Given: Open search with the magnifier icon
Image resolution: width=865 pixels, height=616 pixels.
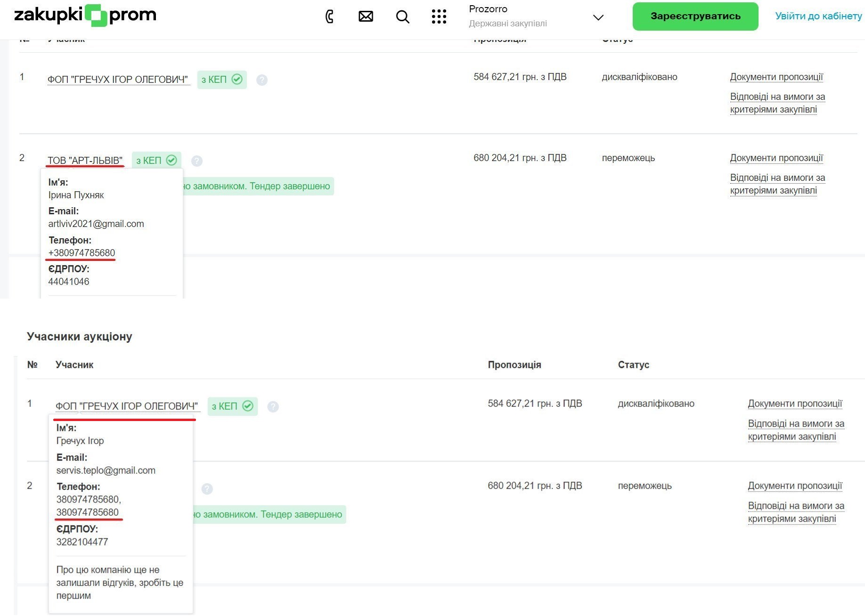Looking at the screenshot, I should pyautogui.click(x=402, y=17).
